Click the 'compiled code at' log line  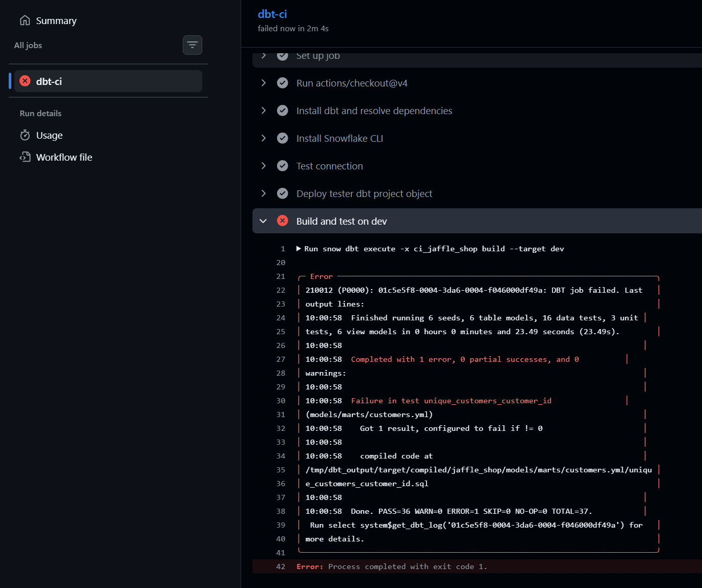(x=396, y=456)
